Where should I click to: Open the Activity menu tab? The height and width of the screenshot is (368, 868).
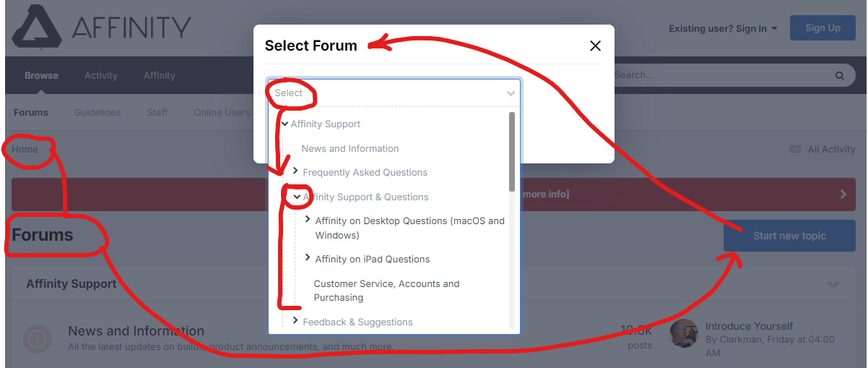101,75
